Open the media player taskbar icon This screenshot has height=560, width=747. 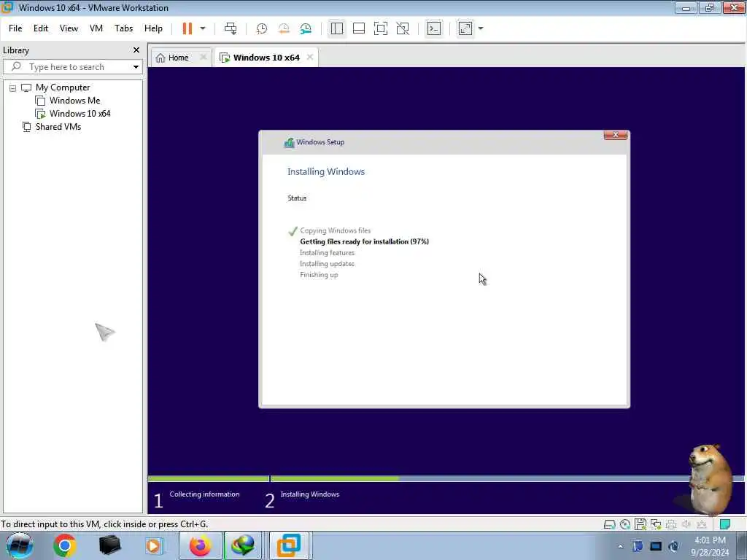pyautogui.click(x=154, y=545)
